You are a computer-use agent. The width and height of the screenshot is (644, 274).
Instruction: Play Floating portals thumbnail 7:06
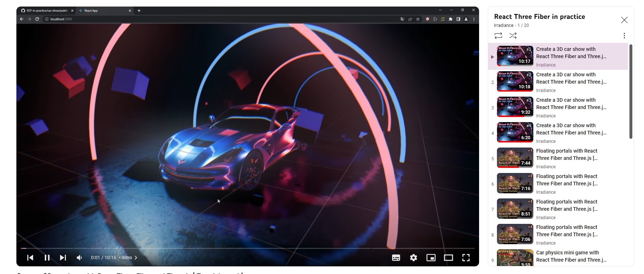(x=515, y=234)
